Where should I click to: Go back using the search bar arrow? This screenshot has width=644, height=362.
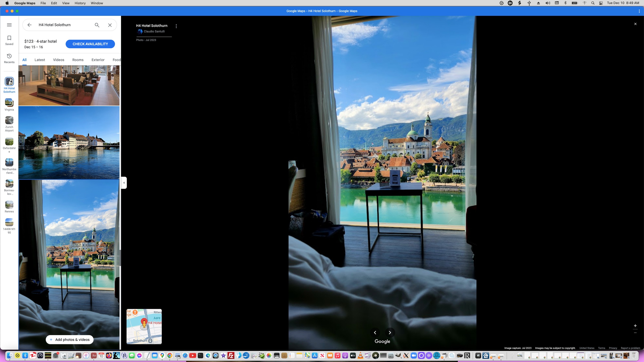(x=29, y=25)
